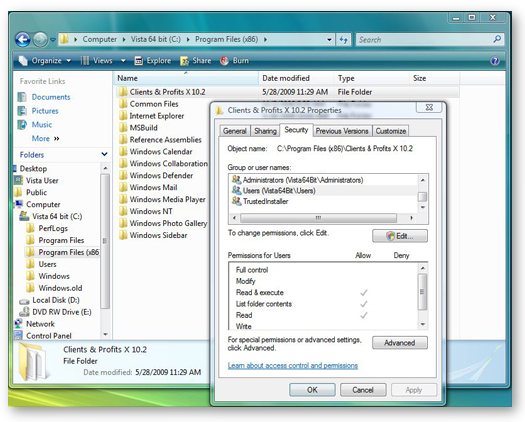Select the Windows Defender folder icon

123,175
